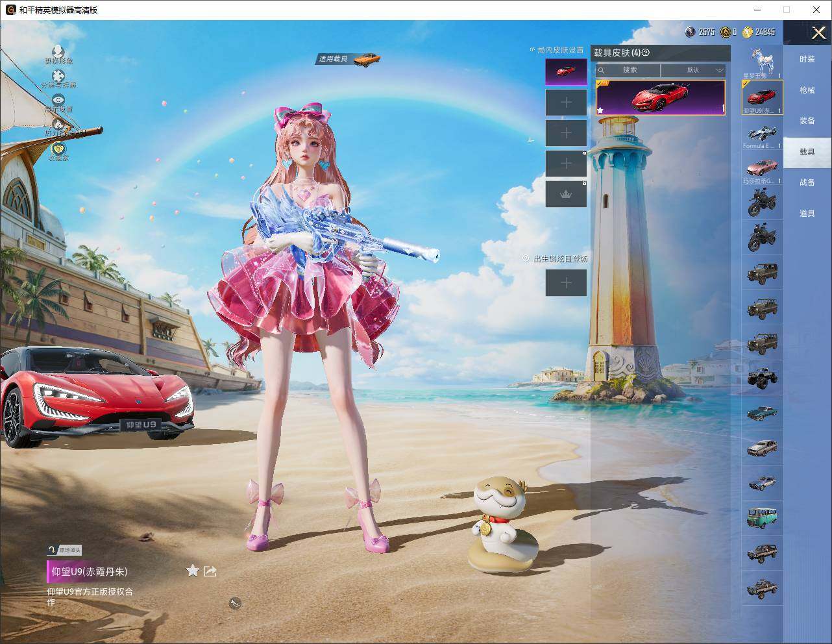The width and height of the screenshot is (832, 644).
Task: Toggle the 展示设置 eye icon
Action: click(x=58, y=100)
